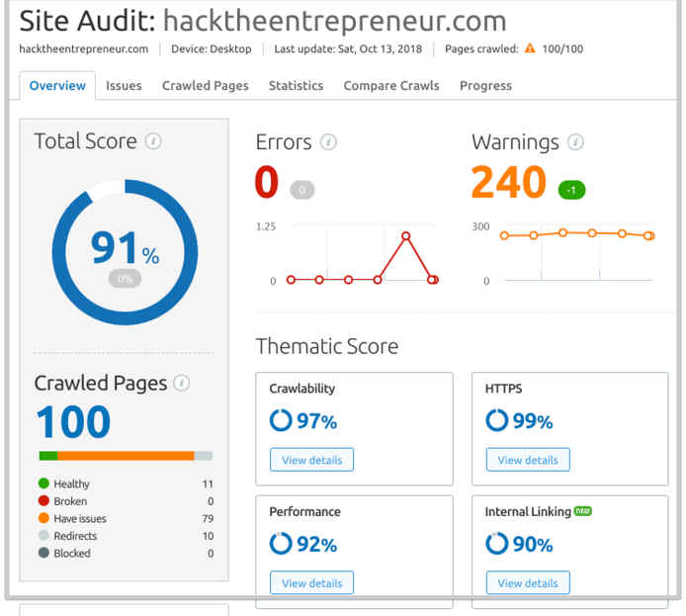View details for HTTPS
This screenshot has height=616, width=686.
pyautogui.click(x=528, y=460)
